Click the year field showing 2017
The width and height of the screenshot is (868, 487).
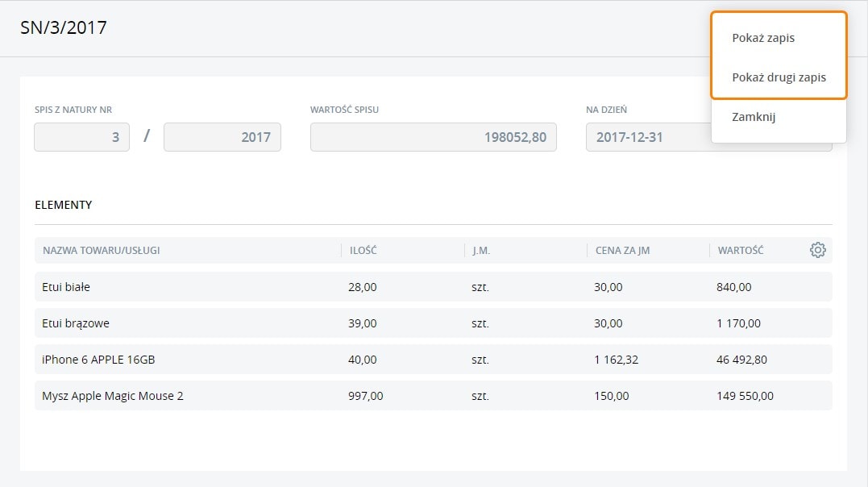[x=222, y=137]
